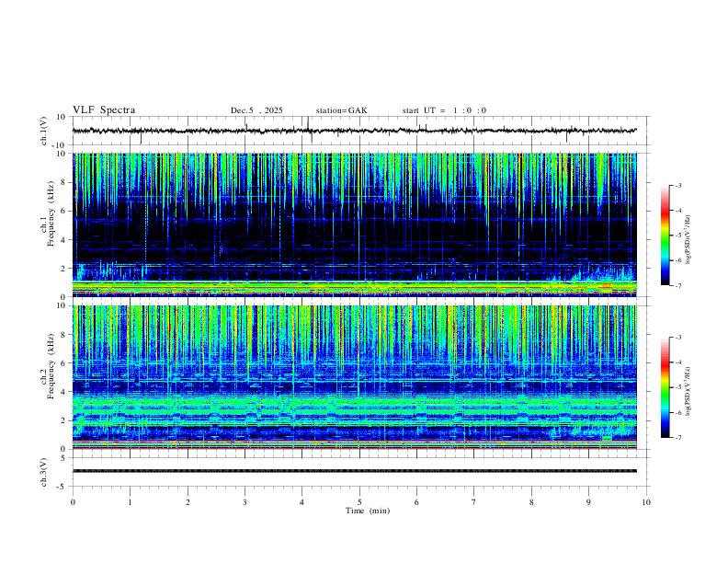Screen dimensions: 728x563
Task: Click time axis tick label "7"
Action: coord(474,502)
